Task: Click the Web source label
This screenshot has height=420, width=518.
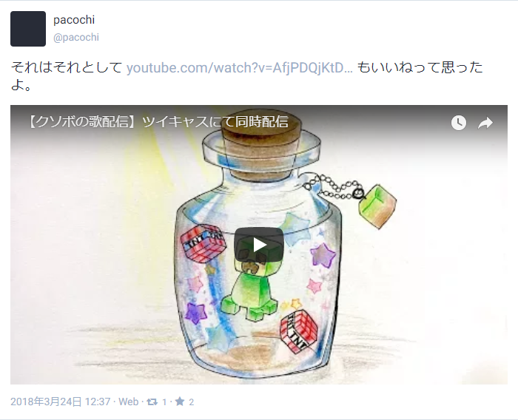Action: tap(129, 402)
